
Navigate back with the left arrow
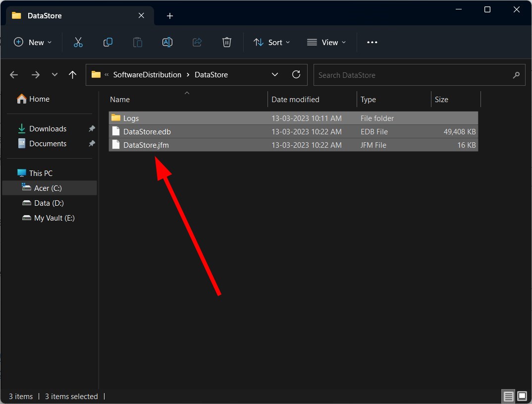14,75
